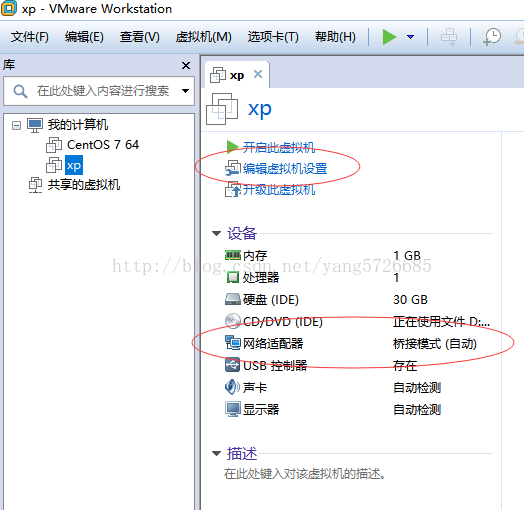The image size is (524, 510).
Task: Click the 硬盘 hard disk icon
Action: (x=233, y=299)
